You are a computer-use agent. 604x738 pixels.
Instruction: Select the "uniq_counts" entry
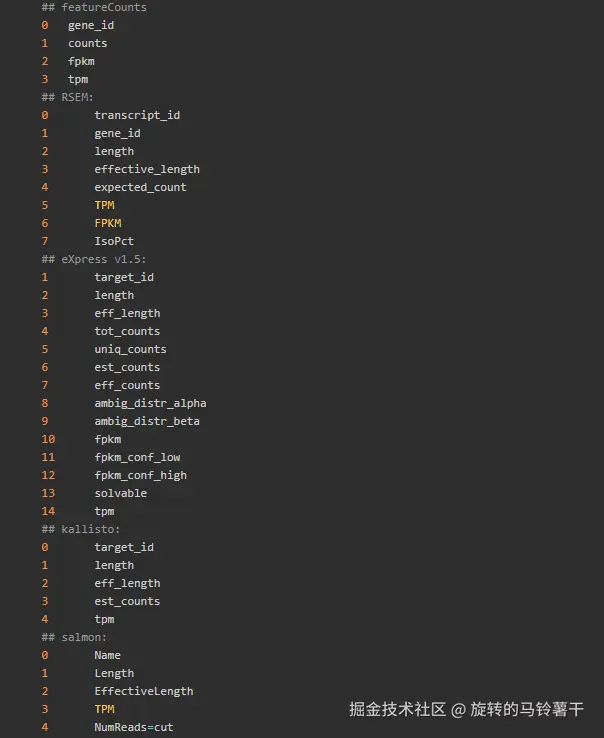point(130,349)
